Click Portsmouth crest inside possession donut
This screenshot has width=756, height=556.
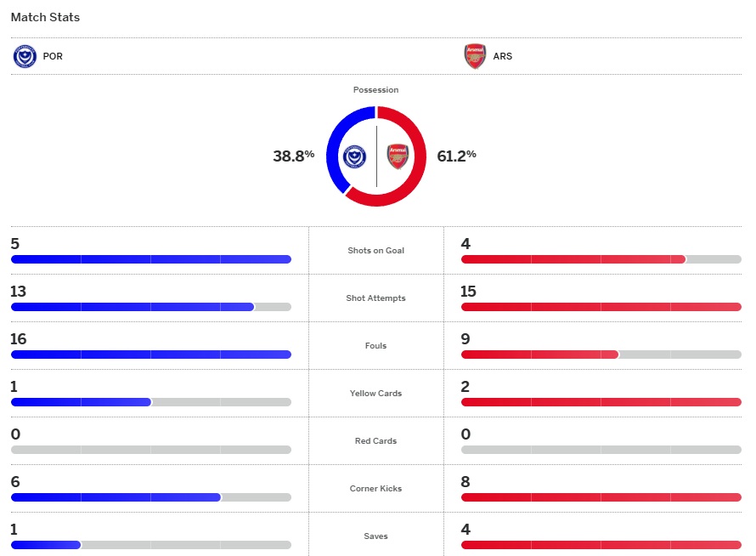coord(354,157)
